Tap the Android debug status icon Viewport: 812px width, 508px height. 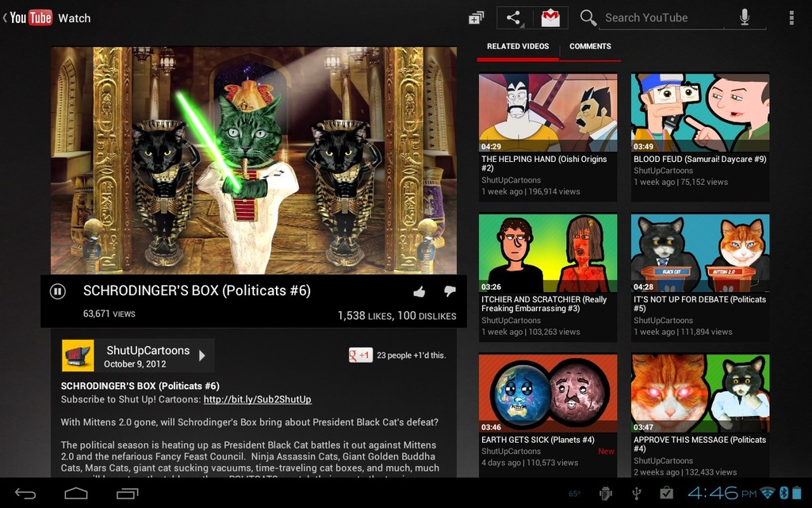click(605, 493)
